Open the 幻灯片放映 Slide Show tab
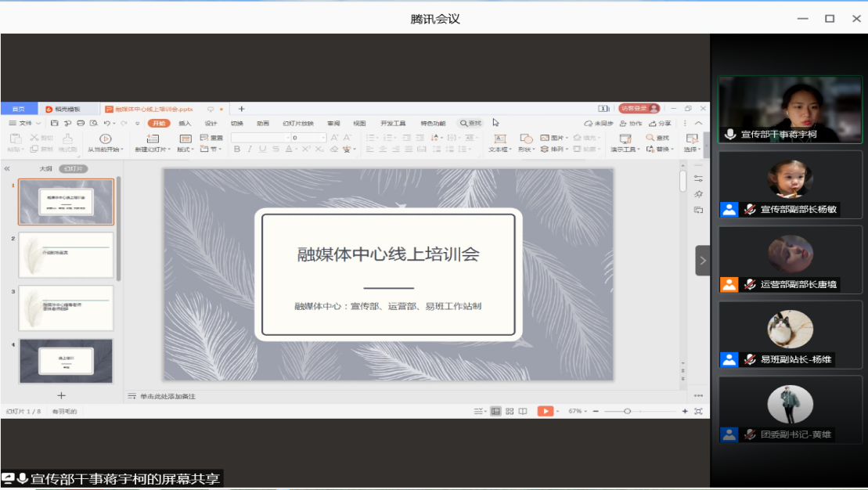Image resolution: width=868 pixels, height=490 pixels. [298, 123]
